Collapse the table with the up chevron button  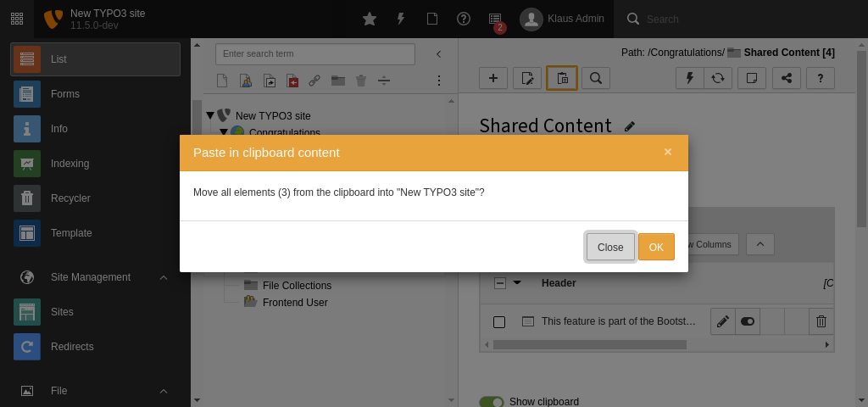coord(760,244)
